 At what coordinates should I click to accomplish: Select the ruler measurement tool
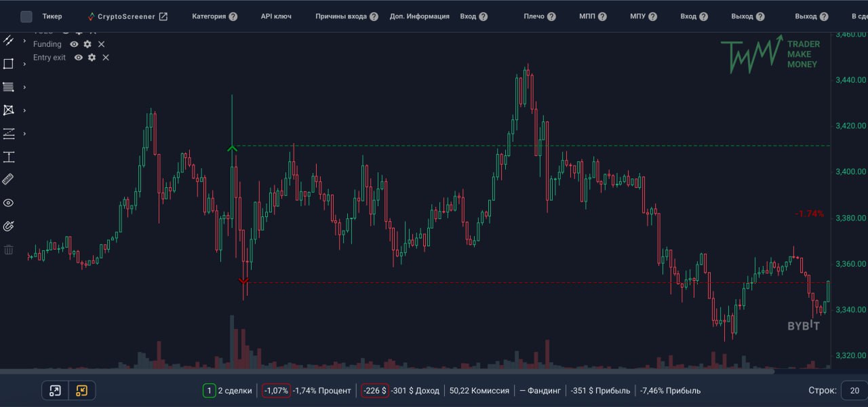tap(8, 178)
